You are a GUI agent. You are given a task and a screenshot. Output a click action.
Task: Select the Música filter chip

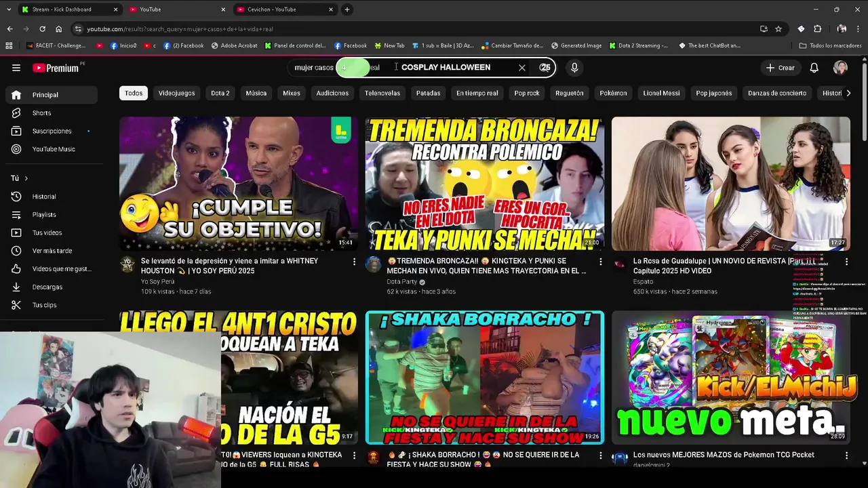pos(256,93)
